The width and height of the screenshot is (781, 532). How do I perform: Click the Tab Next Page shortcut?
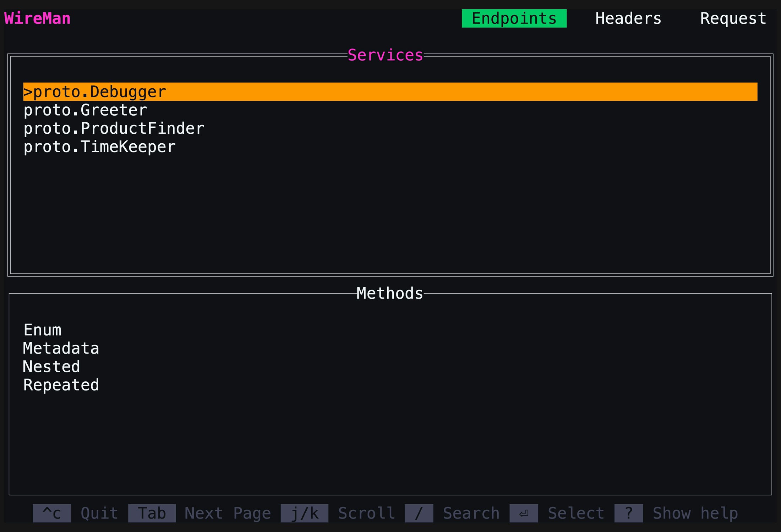[x=152, y=513]
